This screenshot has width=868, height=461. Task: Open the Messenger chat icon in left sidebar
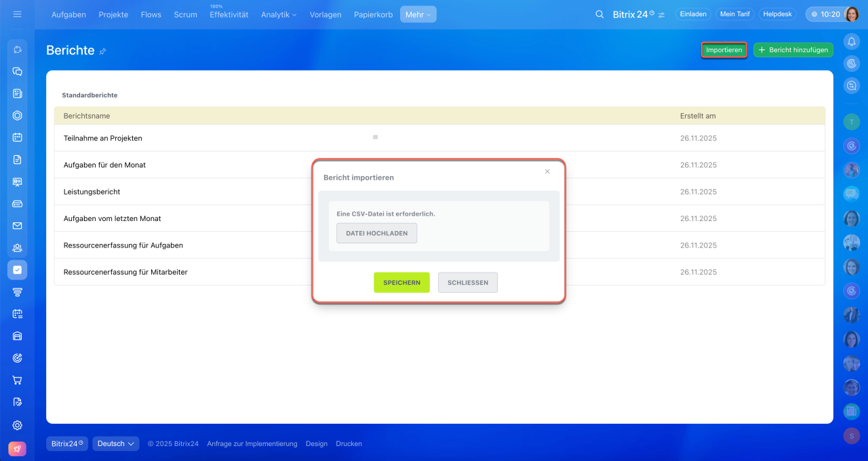coord(18,71)
